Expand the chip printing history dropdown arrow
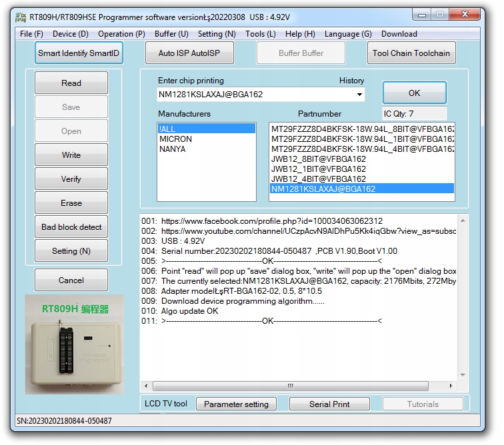The image size is (504, 445). (359, 95)
